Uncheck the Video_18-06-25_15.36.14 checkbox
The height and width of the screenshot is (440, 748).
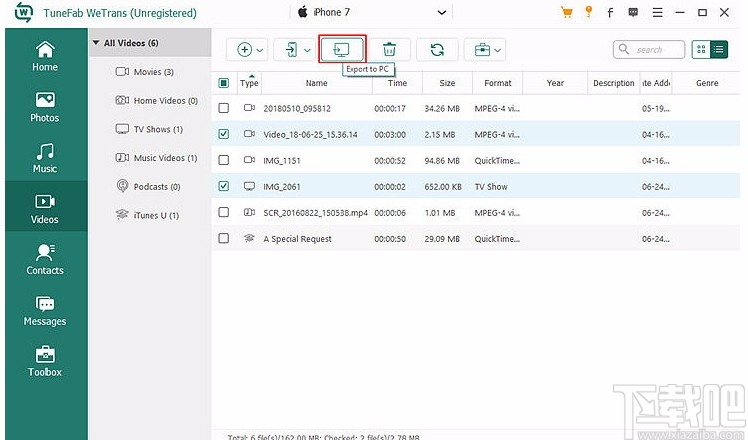[x=223, y=134]
